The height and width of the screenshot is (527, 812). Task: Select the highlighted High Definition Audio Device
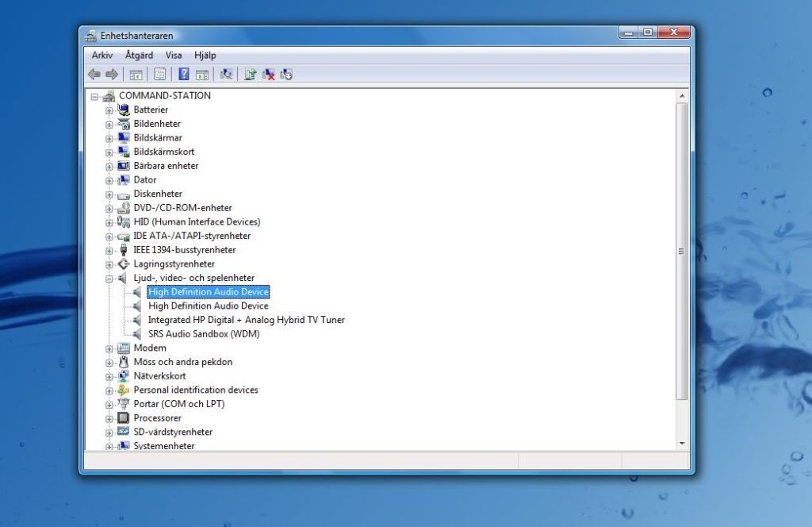[x=209, y=292]
